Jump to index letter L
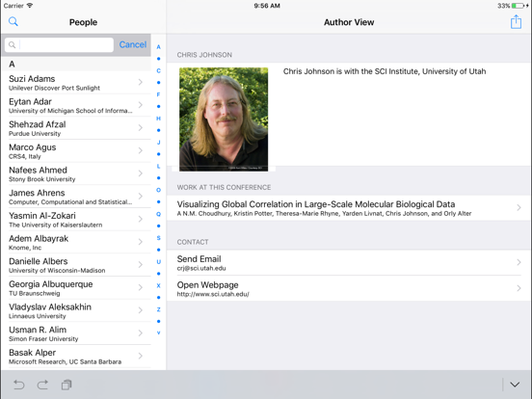Viewport: 532px width, 399px height. [x=158, y=166]
